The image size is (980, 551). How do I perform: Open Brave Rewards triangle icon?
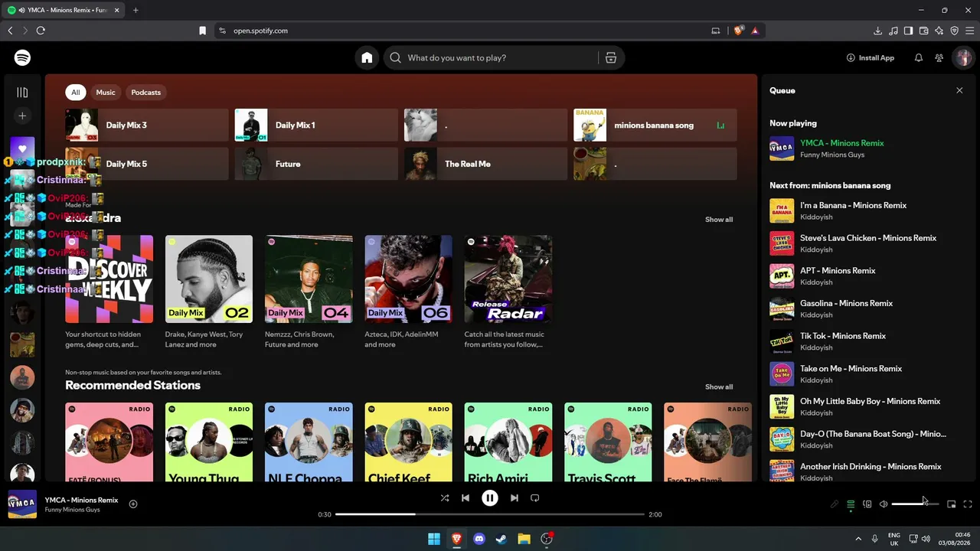coord(755,31)
